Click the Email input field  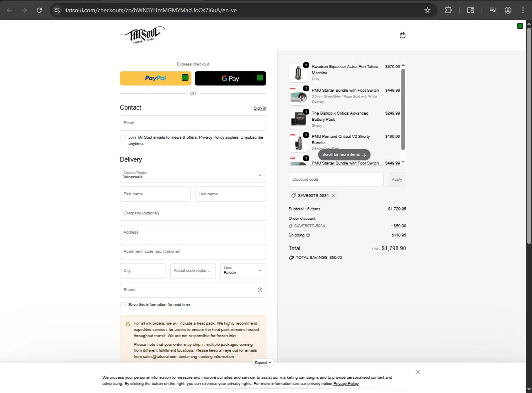[x=193, y=123]
